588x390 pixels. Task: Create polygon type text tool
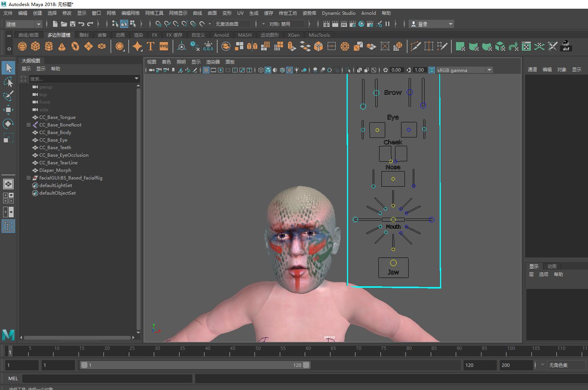151,47
